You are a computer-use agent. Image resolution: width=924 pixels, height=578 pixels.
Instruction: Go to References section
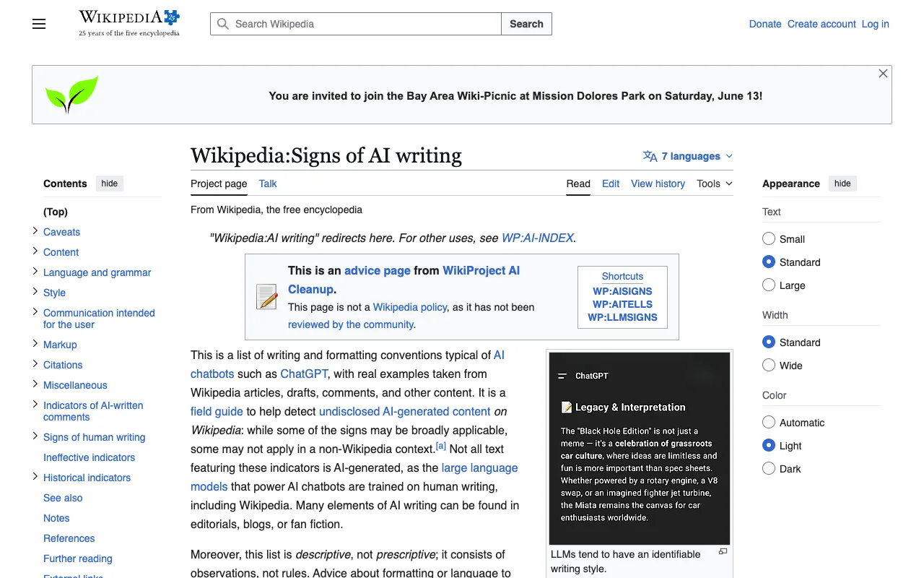click(69, 538)
